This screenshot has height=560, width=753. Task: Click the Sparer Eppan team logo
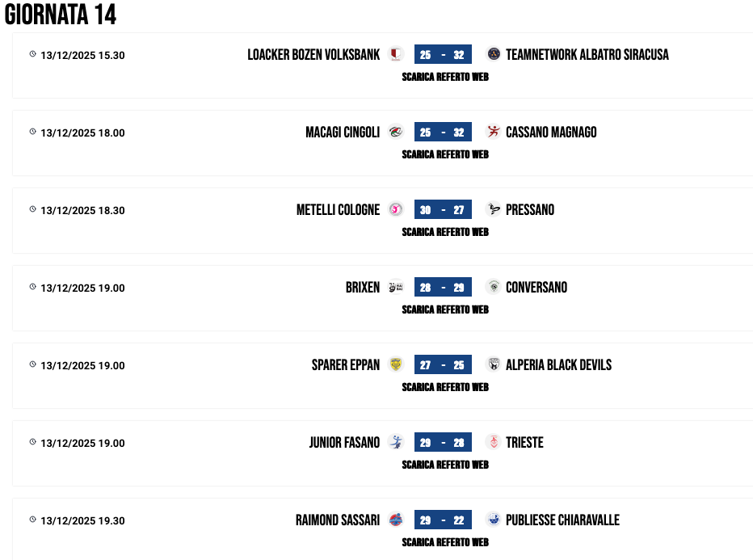pyautogui.click(x=396, y=364)
